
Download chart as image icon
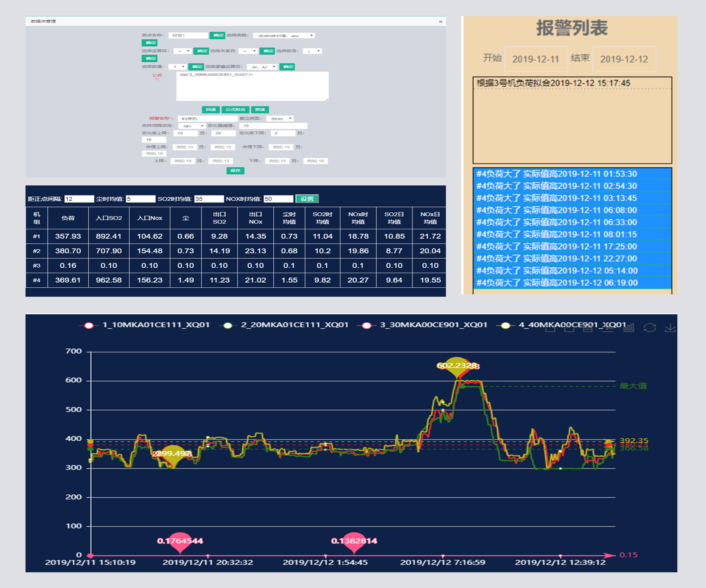(670, 327)
